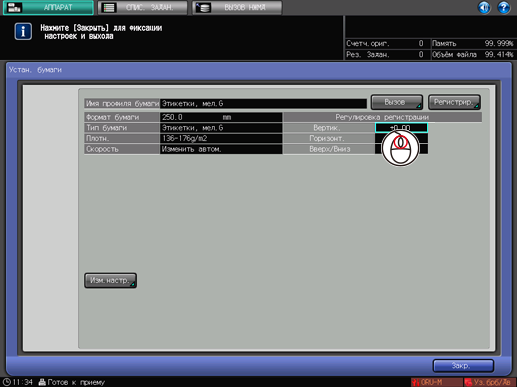Click the Счетч. ориг. counter
This screenshot has width=517, height=387.
click(x=385, y=43)
